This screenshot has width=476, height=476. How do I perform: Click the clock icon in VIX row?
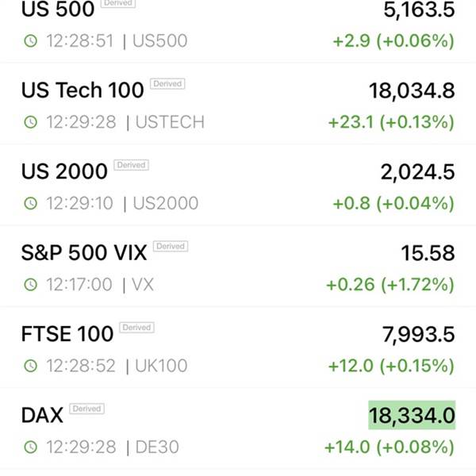click(31, 285)
